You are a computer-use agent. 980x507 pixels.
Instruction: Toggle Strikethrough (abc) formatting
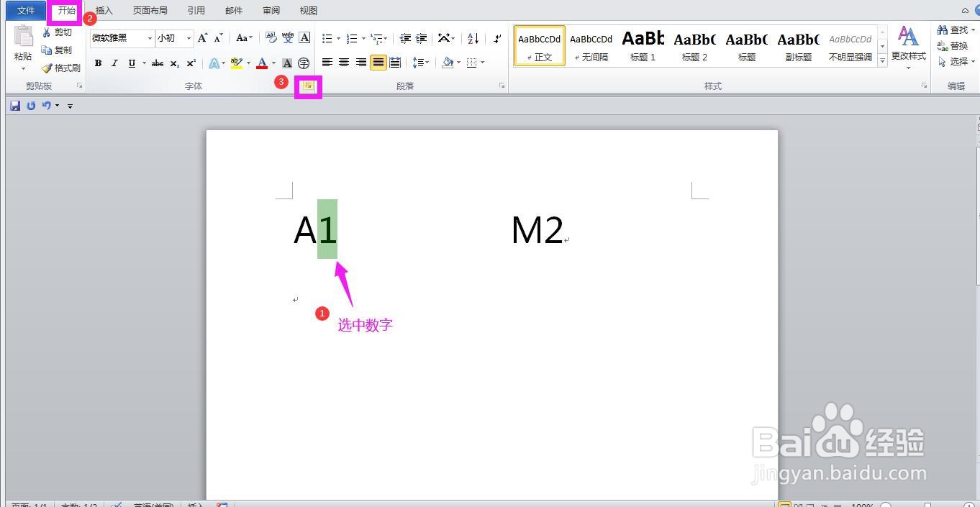pyautogui.click(x=158, y=63)
